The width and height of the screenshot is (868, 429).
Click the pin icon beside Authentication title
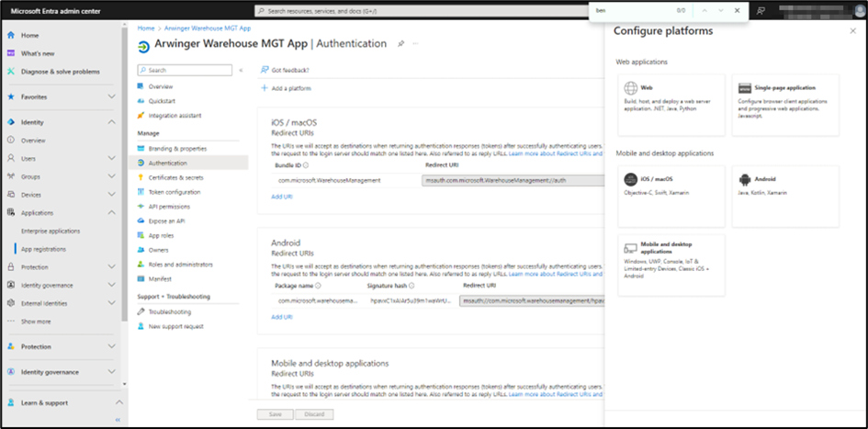(x=400, y=44)
